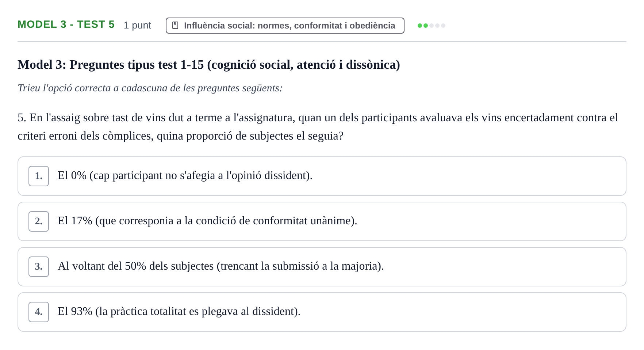Screen dimensions: 644x350
Task: Choose option 3 about 50% of subjects
Action: (322, 267)
